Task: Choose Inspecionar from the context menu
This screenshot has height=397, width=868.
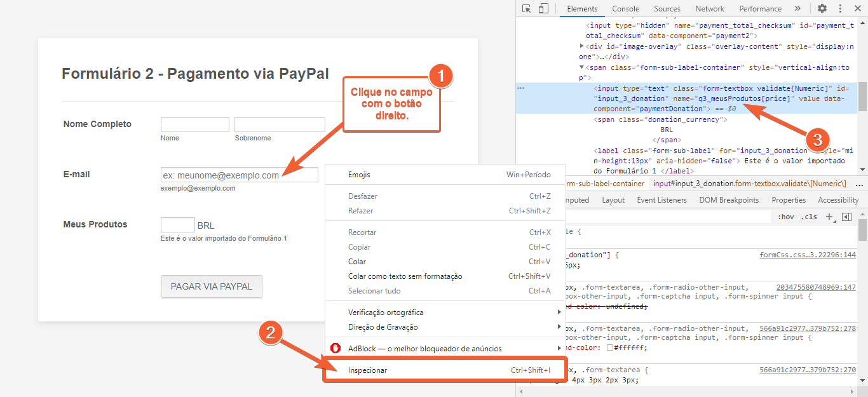Action: pyautogui.click(x=368, y=370)
